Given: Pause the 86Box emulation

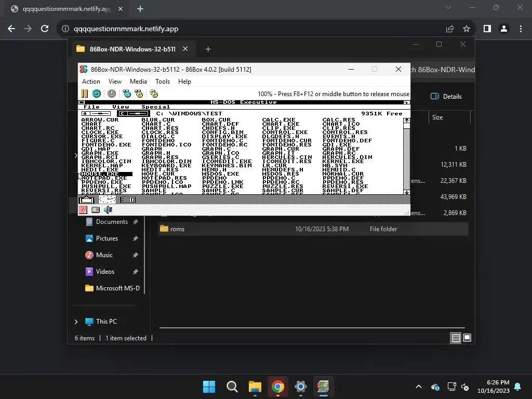Looking at the screenshot, I should coord(85,94).
